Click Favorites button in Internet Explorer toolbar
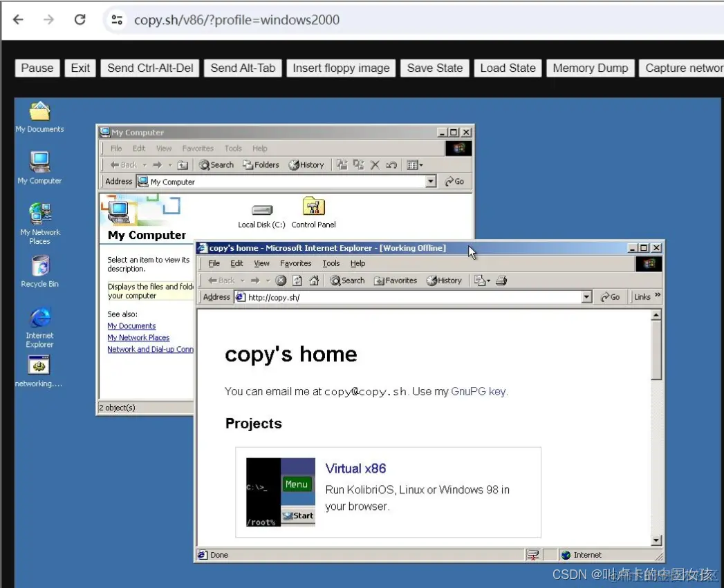The width and height of the screenshot is (724, 588). click(x=396, y=281)
